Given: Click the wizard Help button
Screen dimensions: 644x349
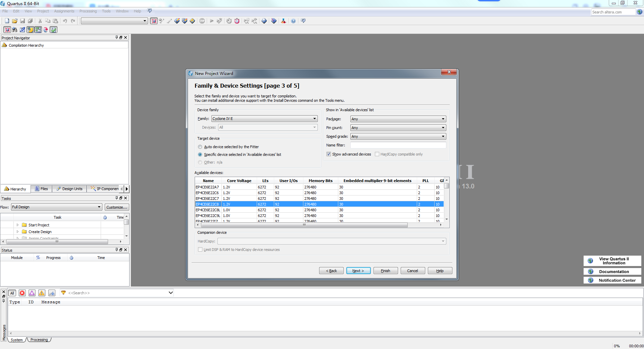Looking at the screenshot, I should (x=440, y=271).
